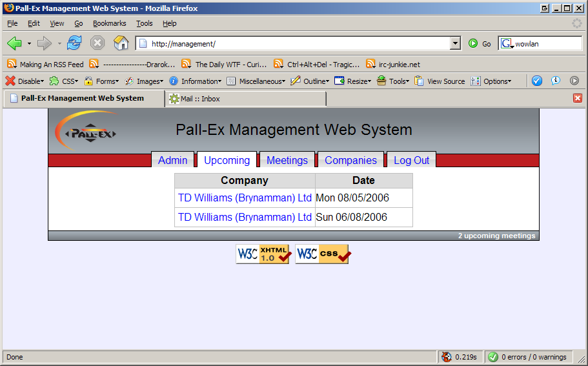Open irc-junkie.net feed bookmark
This screenshot has width=588, height=366.
(x=393, y=64)
